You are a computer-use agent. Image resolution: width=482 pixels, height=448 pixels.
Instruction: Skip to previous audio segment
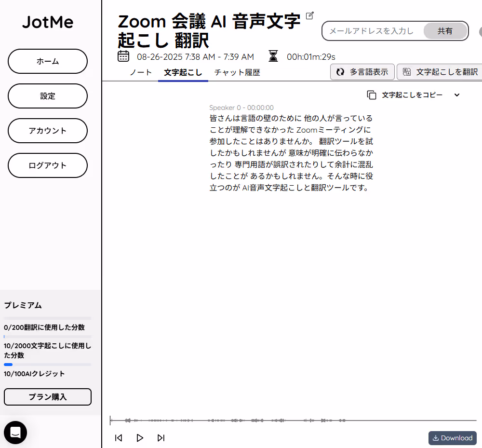click(119, 438)
